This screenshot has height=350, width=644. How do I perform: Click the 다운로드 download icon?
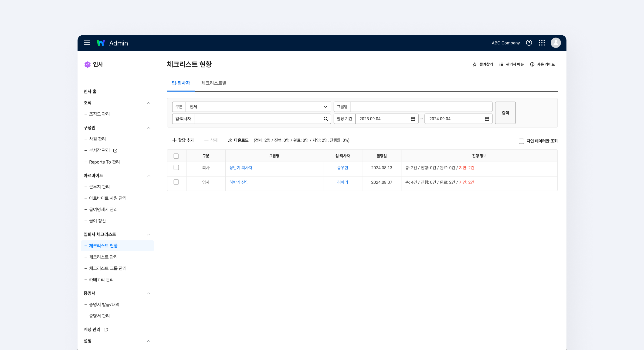230,140
